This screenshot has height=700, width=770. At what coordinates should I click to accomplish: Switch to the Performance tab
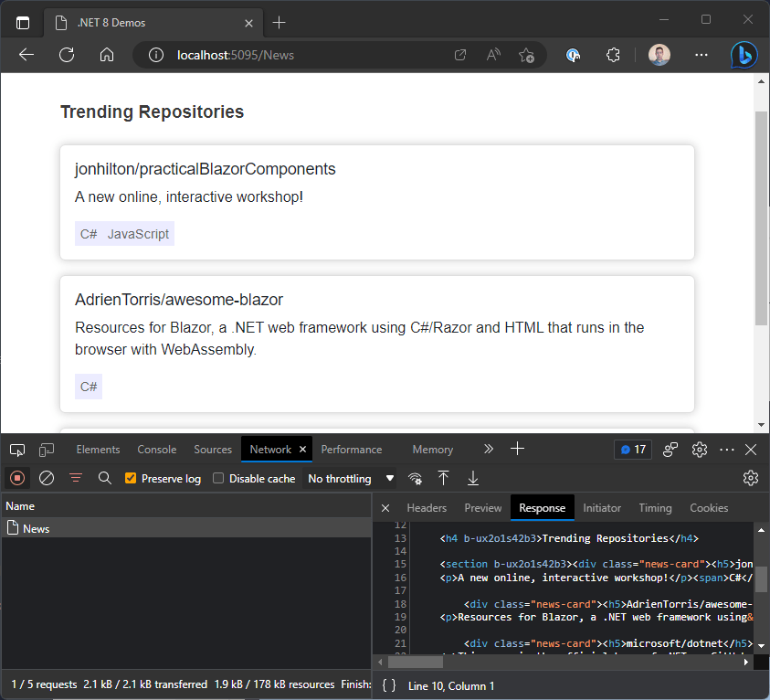coord(352,450)
